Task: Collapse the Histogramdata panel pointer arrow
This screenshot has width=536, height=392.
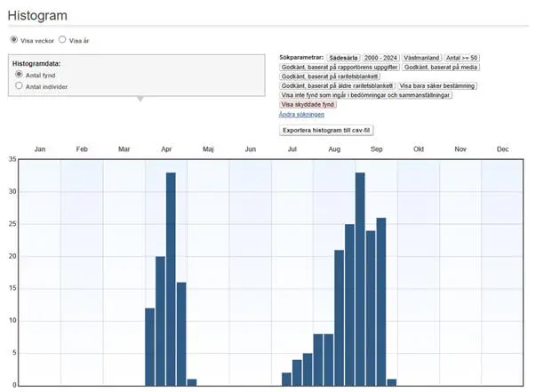Action: (138, 99)
